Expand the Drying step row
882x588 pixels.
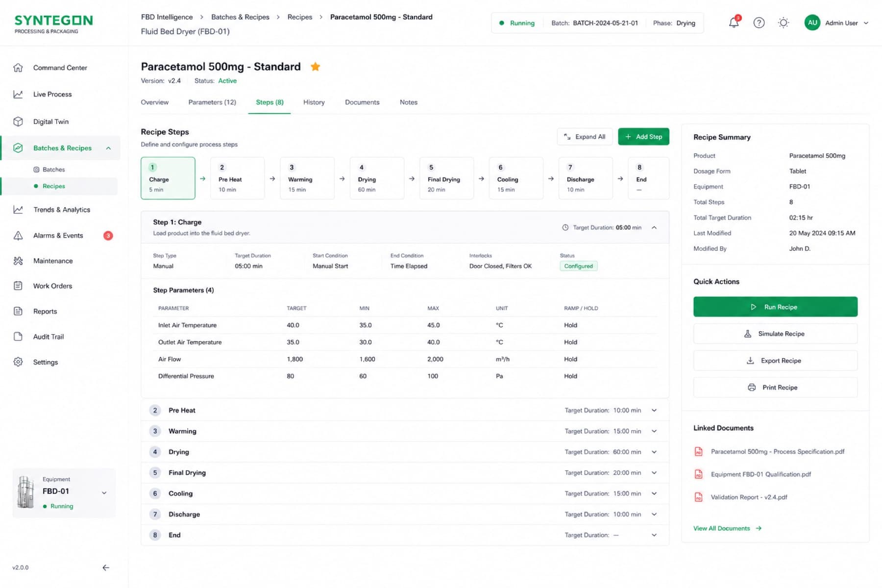[405, 452]
